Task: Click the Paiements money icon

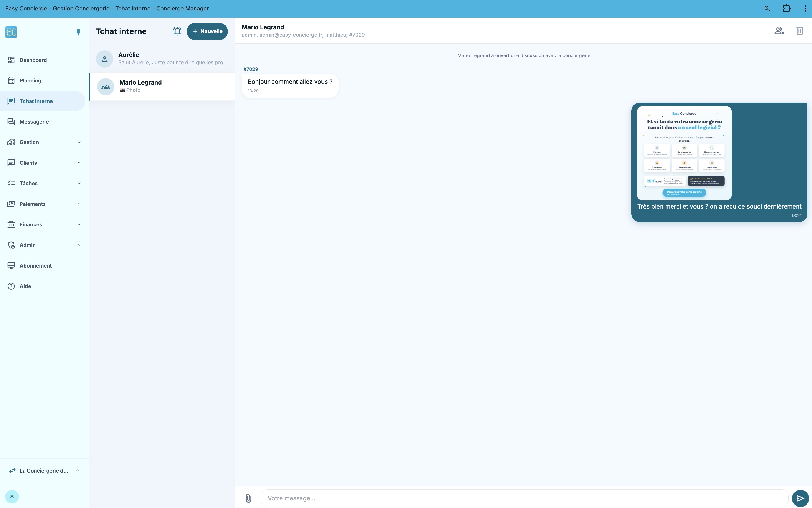Action: (x=11, y=204)
